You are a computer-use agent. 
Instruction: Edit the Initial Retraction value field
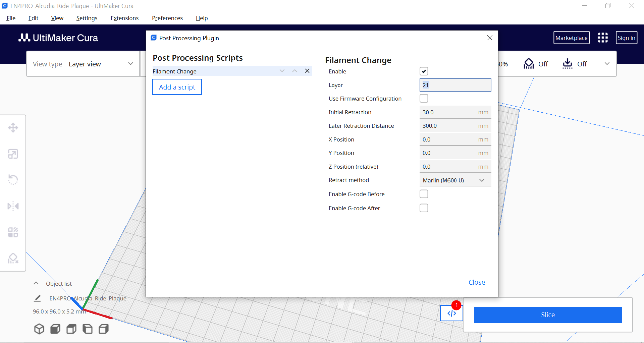tap(455, 112)
